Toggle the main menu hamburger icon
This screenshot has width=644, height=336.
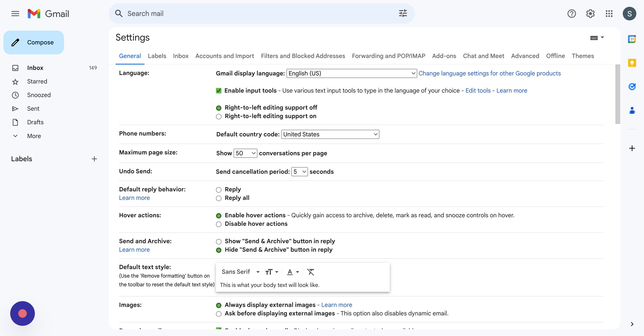coord(15,14)
